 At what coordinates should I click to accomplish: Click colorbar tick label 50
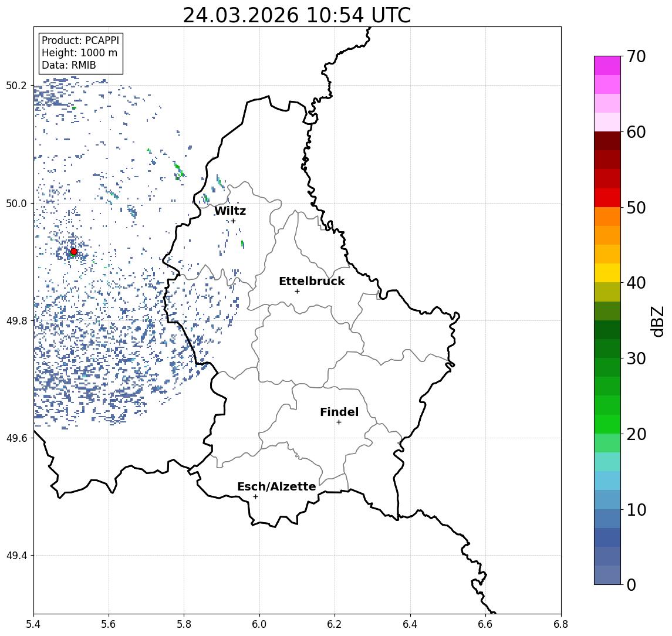pos(636,208)
